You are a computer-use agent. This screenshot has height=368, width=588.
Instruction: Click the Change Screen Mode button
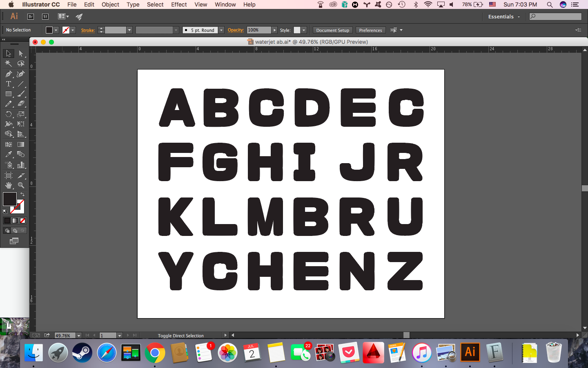point(14,241)
